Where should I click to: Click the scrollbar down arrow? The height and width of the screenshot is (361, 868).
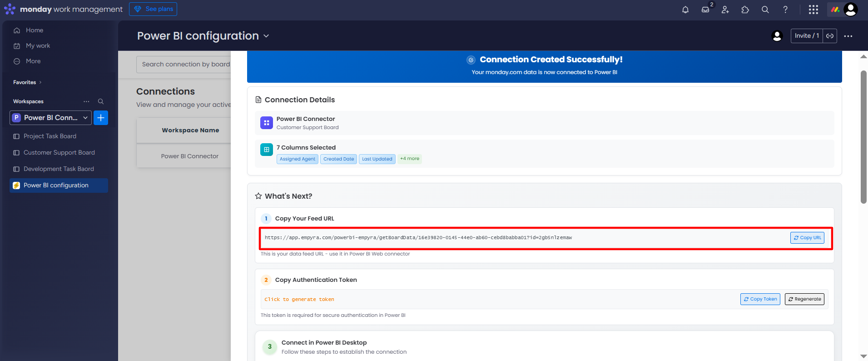pyautogui.click(x=863, y=356)
